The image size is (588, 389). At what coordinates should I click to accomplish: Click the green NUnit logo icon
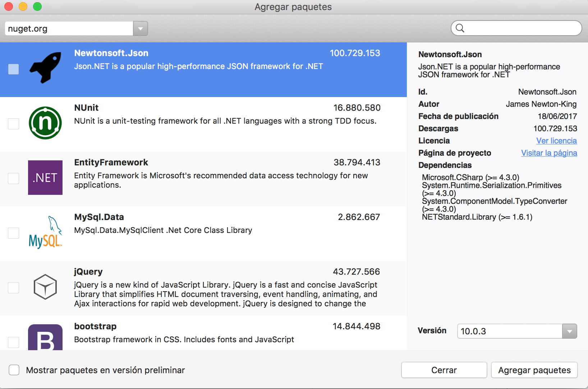[45, 123]
